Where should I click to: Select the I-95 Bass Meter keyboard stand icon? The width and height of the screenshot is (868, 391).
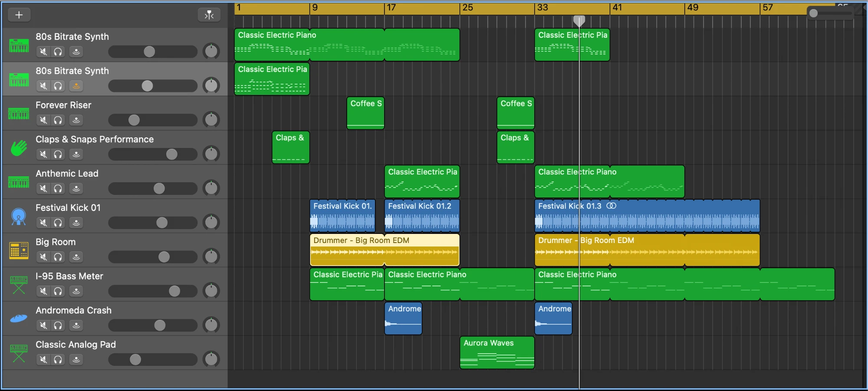tap(19, 285)
